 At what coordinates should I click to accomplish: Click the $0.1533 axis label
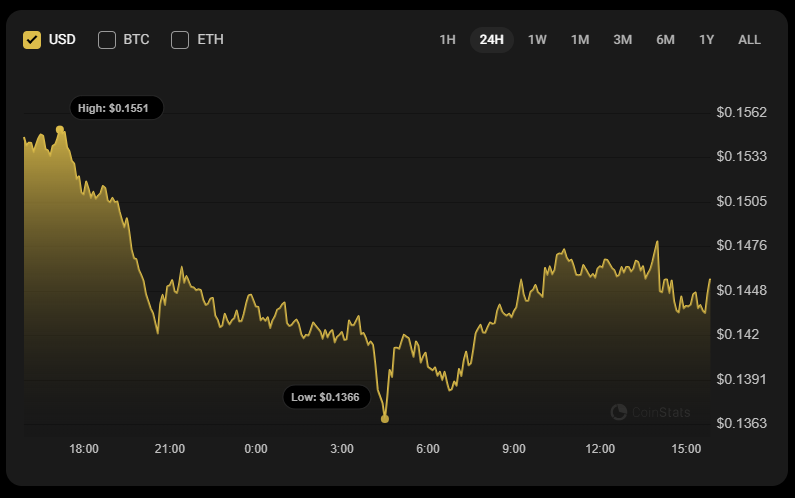tap(741, 156)
